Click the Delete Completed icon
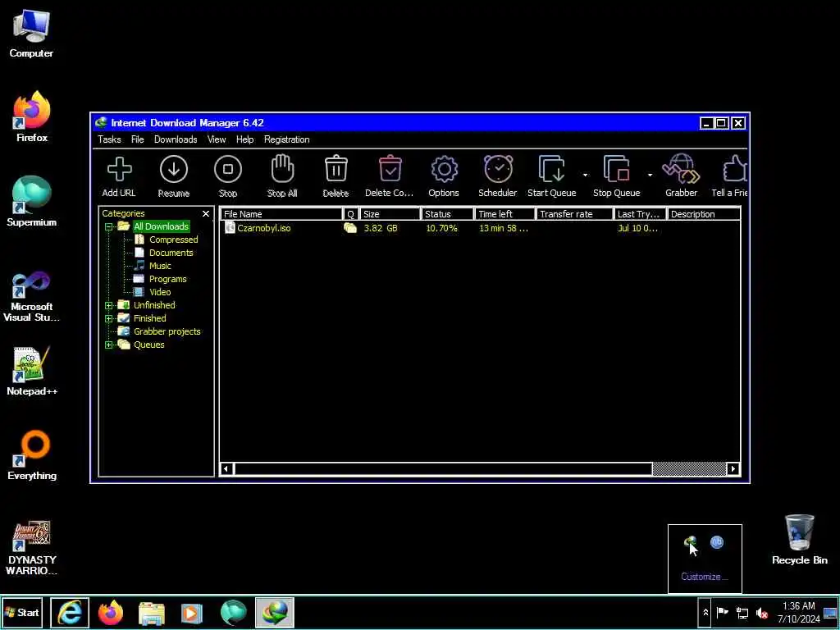The image size is (840, 630). 390,176
